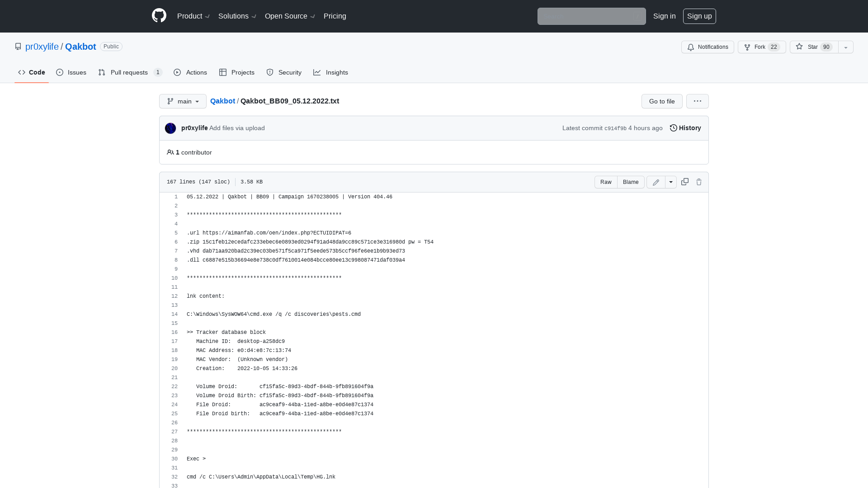The width and height of the screenshot is (868, 488).
Task: Open the GitHub home logo
Action: coord(159,16)
